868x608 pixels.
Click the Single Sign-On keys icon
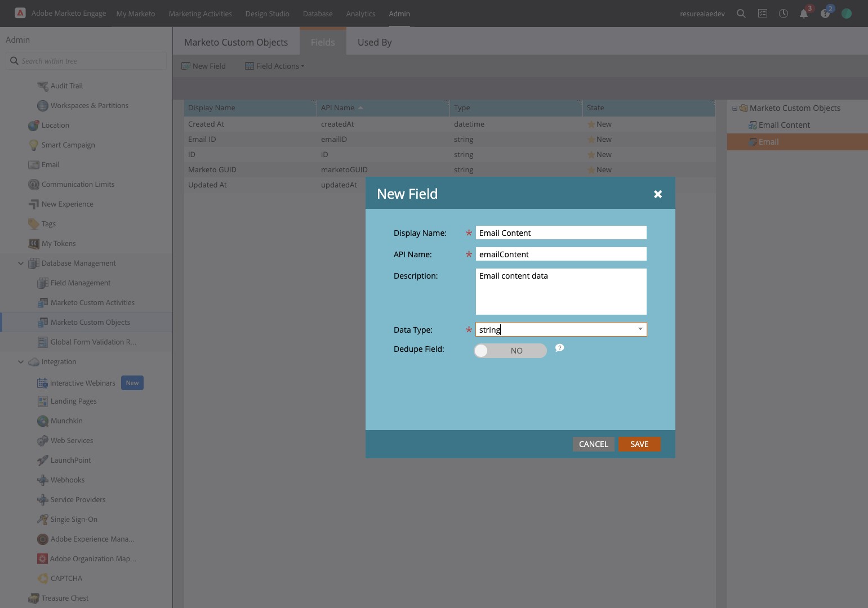tap(43, 520)
